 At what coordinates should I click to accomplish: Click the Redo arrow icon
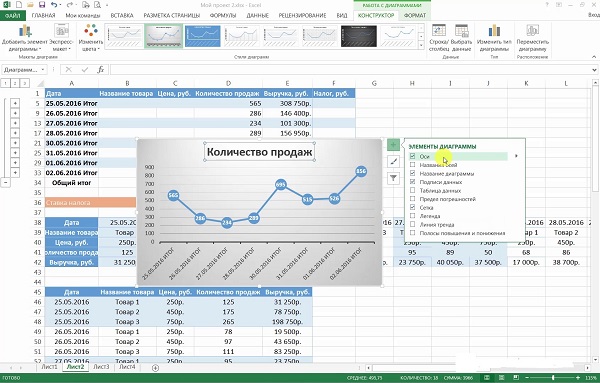pyautogui.click(x=70, y=5)
